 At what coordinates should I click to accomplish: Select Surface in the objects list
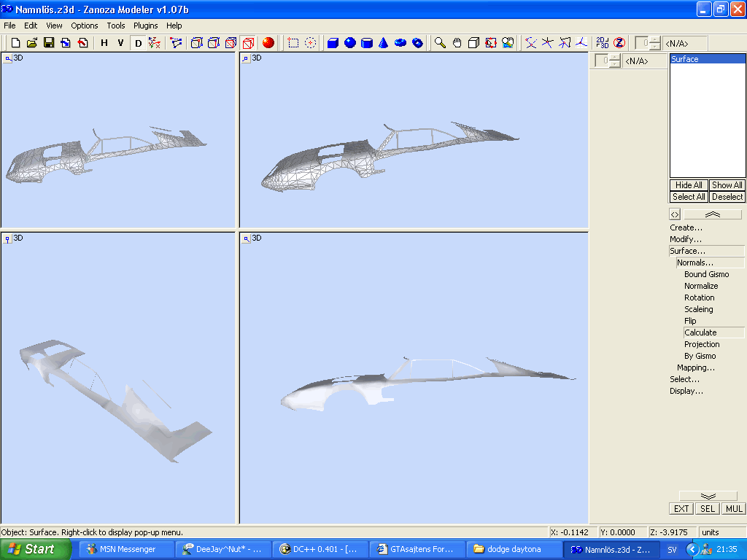[x=707, y=59]
